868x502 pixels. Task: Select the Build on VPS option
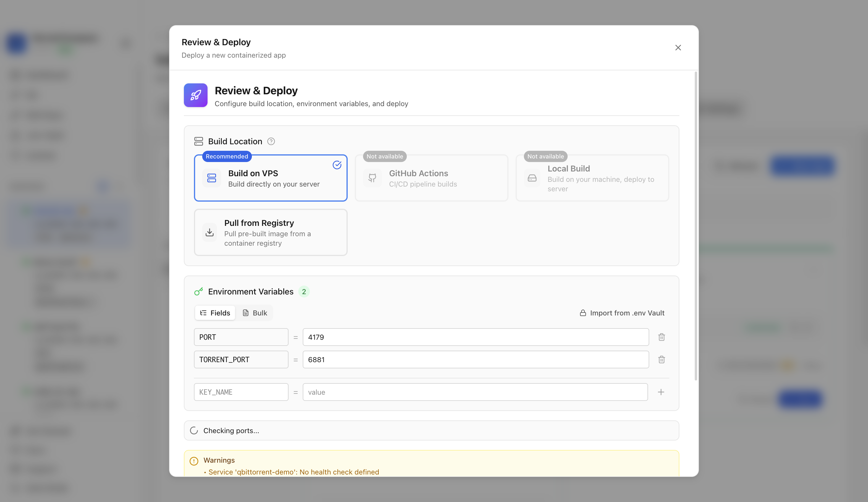(x=271, y=178)
